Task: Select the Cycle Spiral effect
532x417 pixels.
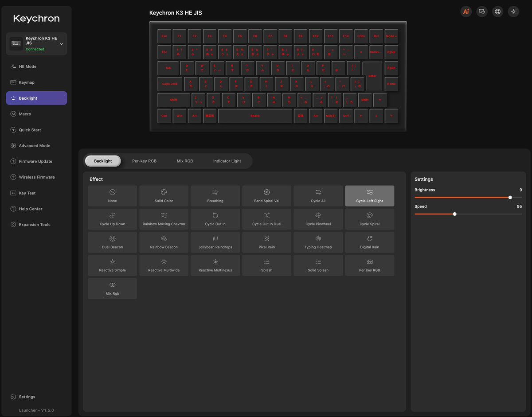Action: pyautogui.click(x=370, y=219)
